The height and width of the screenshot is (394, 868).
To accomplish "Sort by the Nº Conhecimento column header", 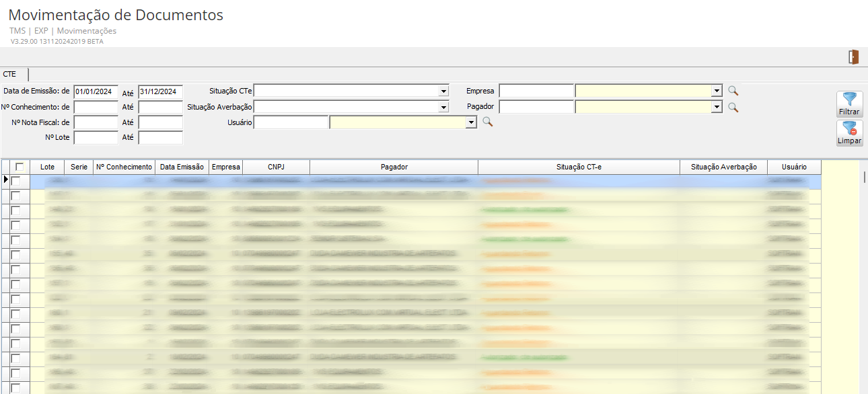I will click(x=124, y=167).
